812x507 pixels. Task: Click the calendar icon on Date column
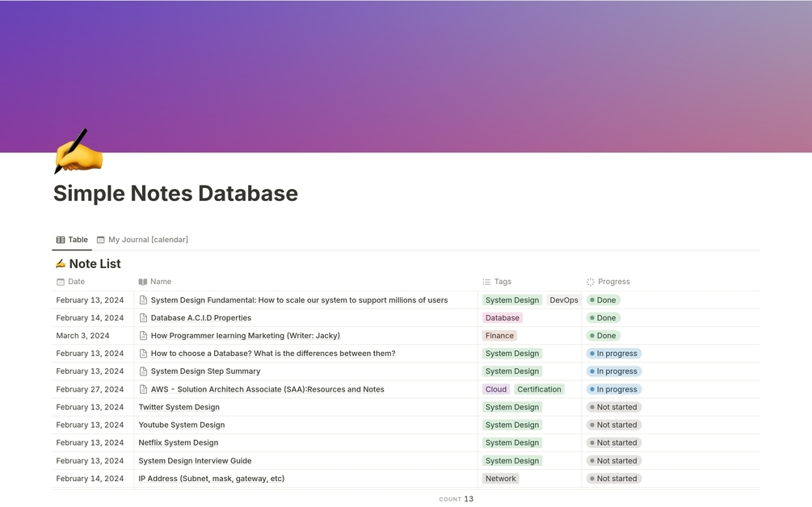pos(61,282)
